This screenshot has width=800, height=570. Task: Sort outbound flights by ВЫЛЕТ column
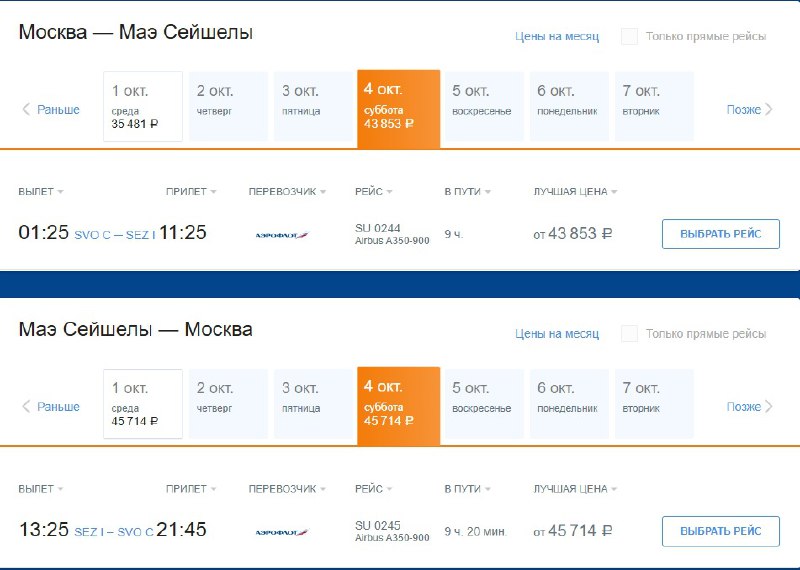(x=41, y=192)
